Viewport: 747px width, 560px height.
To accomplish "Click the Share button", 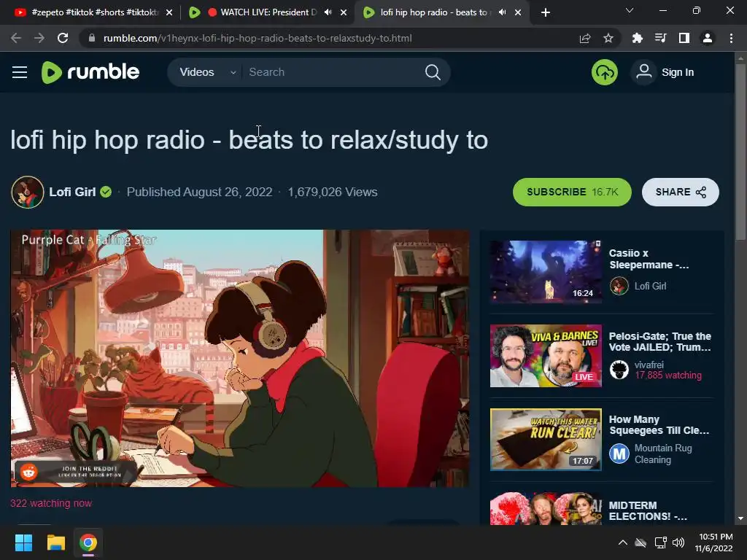I will click(x=681, y=192).
